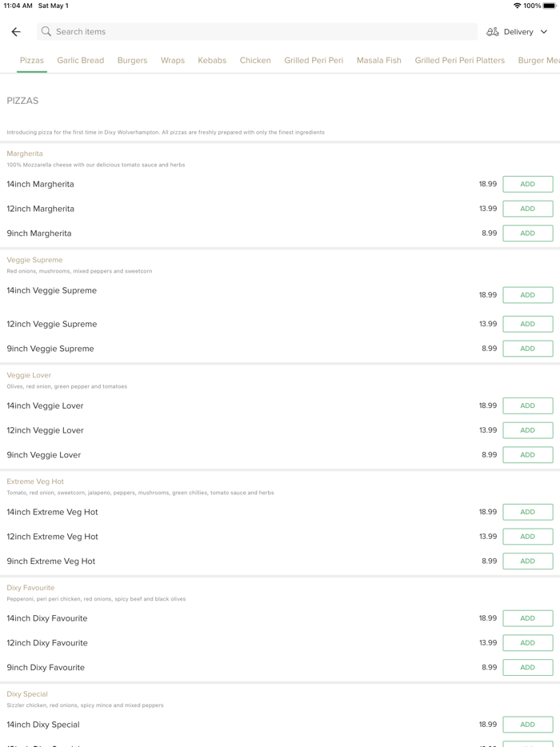Image resolution: width=560 pixels, height=747 pixels.
Task: Add the 14inch Veggie Lover
Action: (x=527, y=405)
